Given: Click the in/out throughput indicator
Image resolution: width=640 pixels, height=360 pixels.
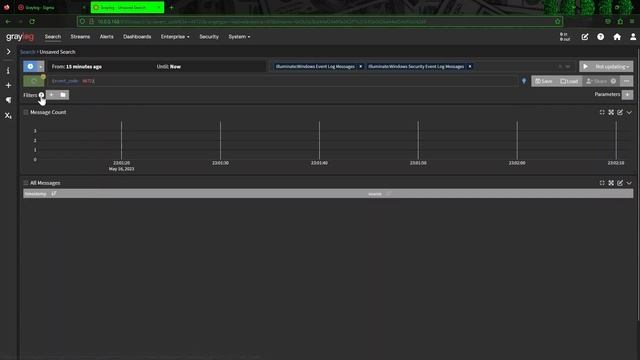Looking at the screenshot, I should tap(565, 37).
